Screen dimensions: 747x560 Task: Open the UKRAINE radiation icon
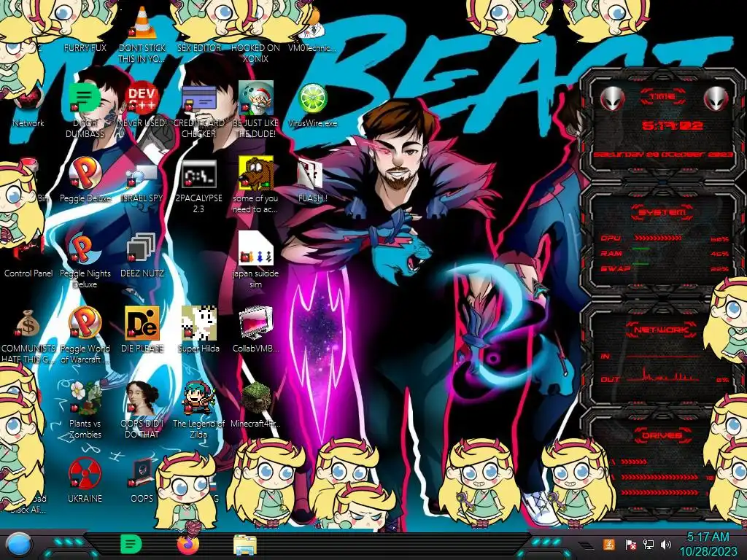(x=85, y=480)
